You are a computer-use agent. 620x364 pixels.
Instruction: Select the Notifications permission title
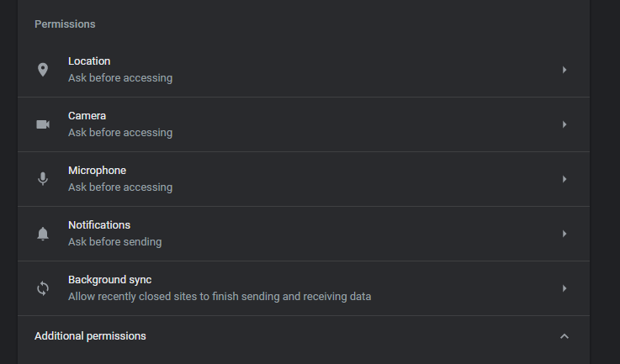pyautogui.click(x=99, y=225)
